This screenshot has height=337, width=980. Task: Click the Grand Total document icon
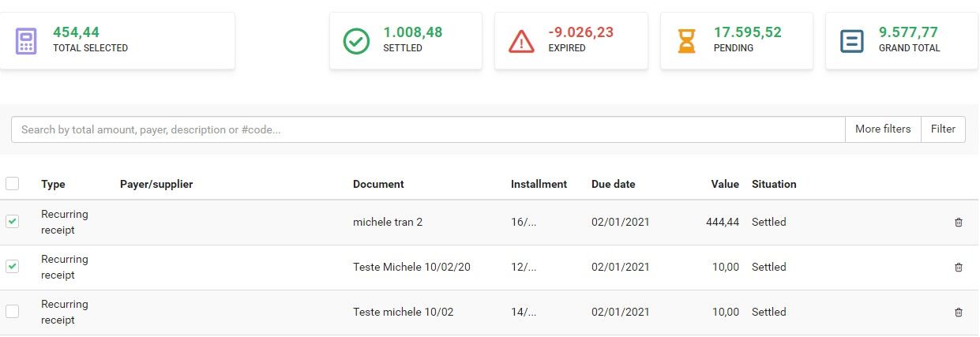coord(852,41)
